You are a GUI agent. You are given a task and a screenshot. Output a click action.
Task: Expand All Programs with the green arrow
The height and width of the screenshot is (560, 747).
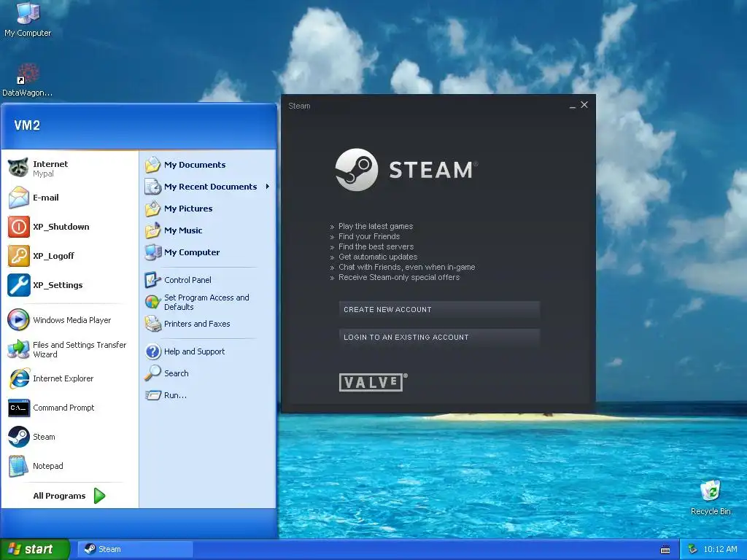point(99,496)
